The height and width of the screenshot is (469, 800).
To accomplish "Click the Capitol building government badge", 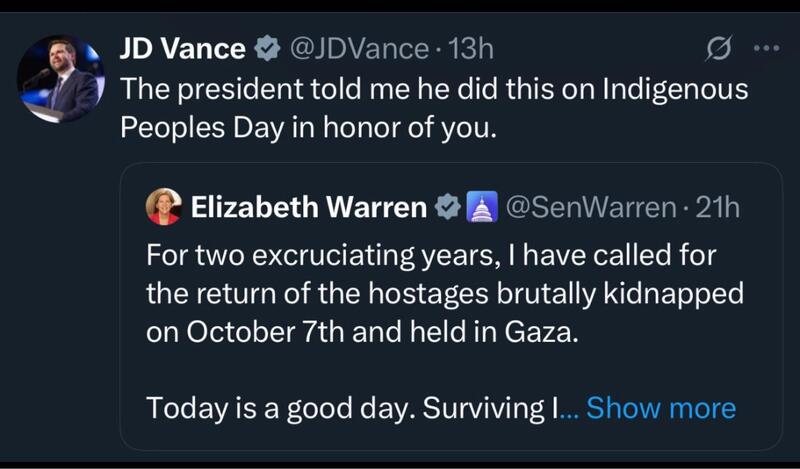I will click(482, 208).
